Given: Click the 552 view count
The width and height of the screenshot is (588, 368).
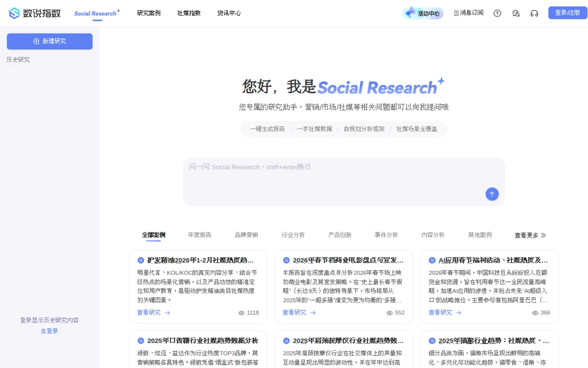Looking at the screenshot, I should (400, 313).
